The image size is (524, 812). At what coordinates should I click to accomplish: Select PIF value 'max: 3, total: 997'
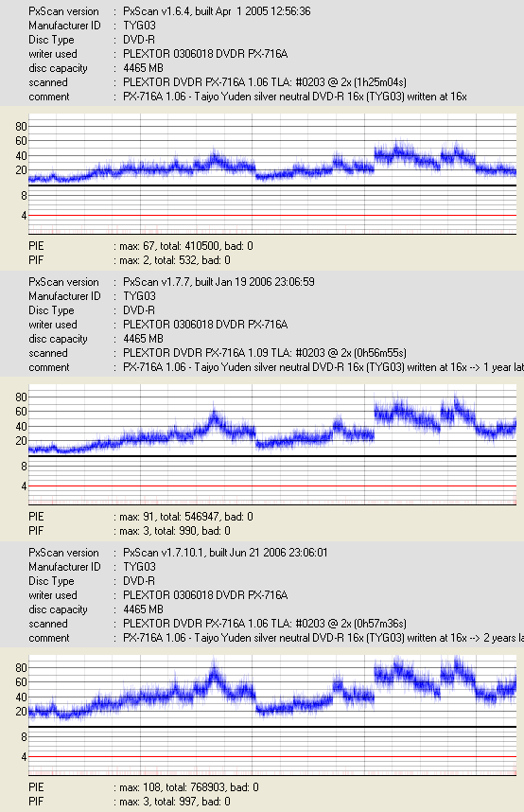(172, 802)
